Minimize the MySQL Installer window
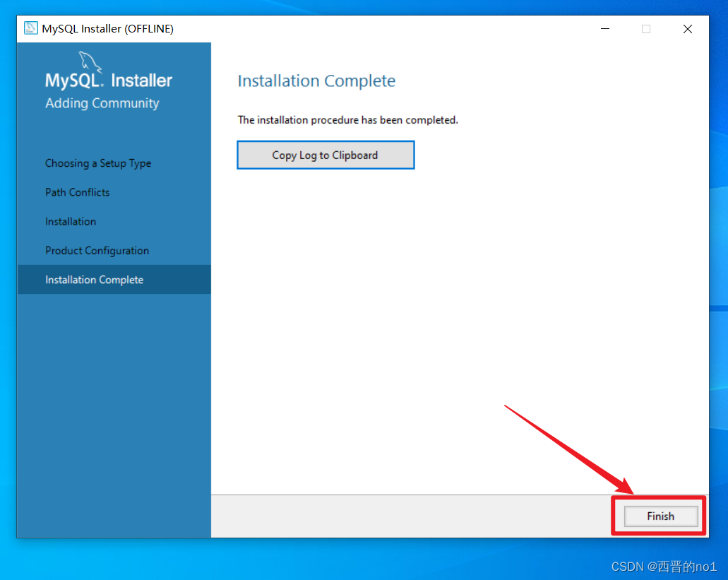The image size is (728, 580). [x=605, y=29]
